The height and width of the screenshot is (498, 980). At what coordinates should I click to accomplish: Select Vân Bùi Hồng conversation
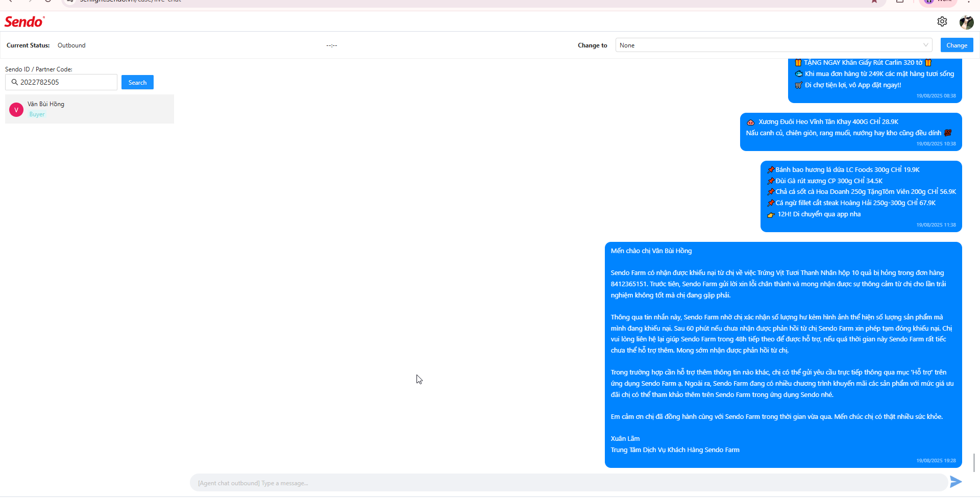89,109
